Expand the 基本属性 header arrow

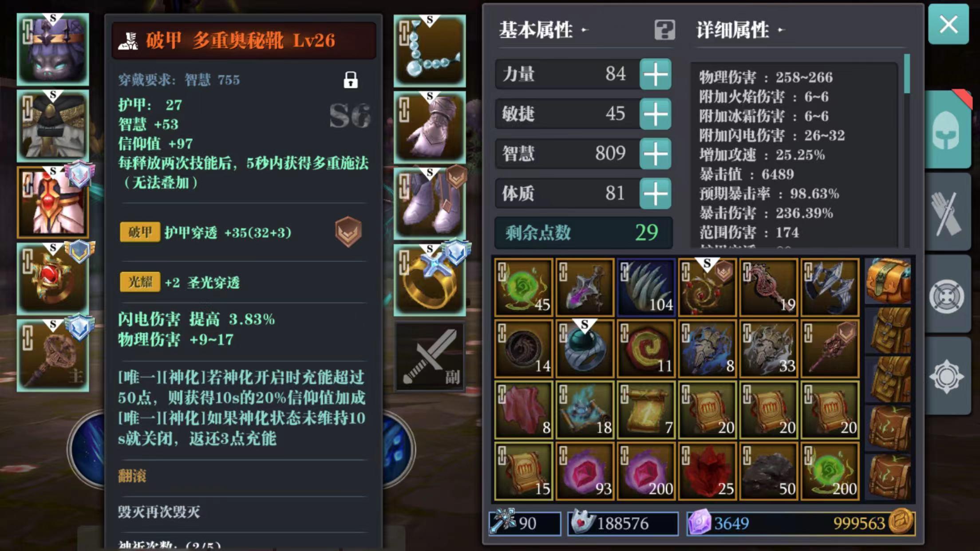coord(585,30)
